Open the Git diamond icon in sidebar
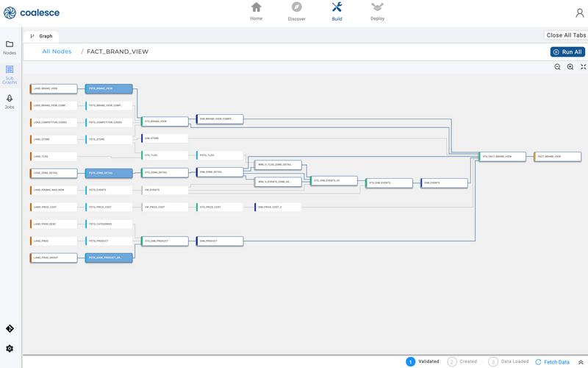 click(x=10, y=328)
